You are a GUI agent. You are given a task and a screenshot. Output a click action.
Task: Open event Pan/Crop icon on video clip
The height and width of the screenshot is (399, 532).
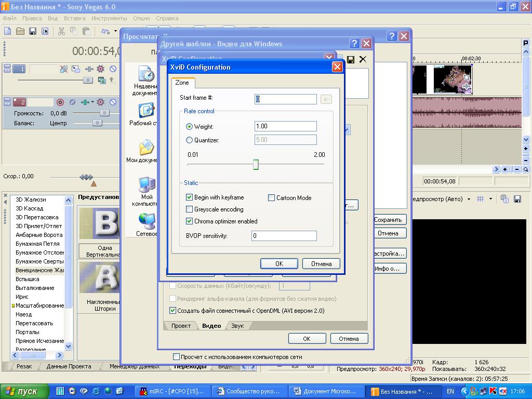pyautogui.click(x=467, y=77)
